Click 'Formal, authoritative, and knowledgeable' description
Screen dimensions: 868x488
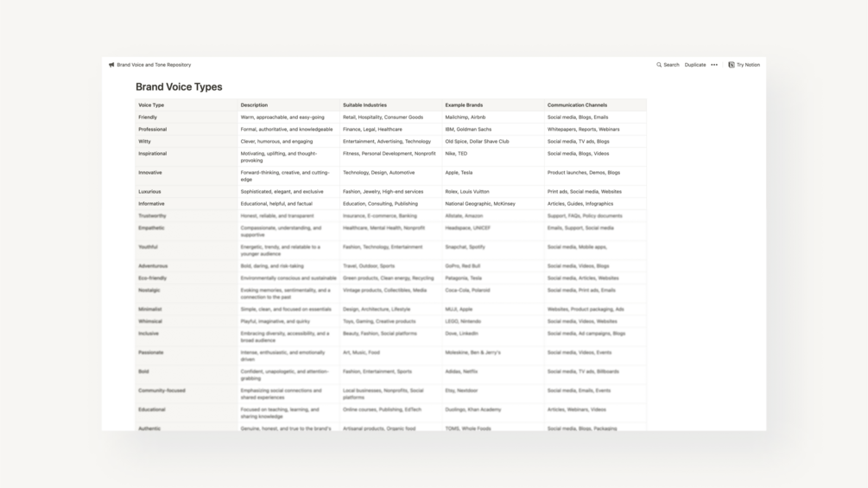[x=287, y=130]
